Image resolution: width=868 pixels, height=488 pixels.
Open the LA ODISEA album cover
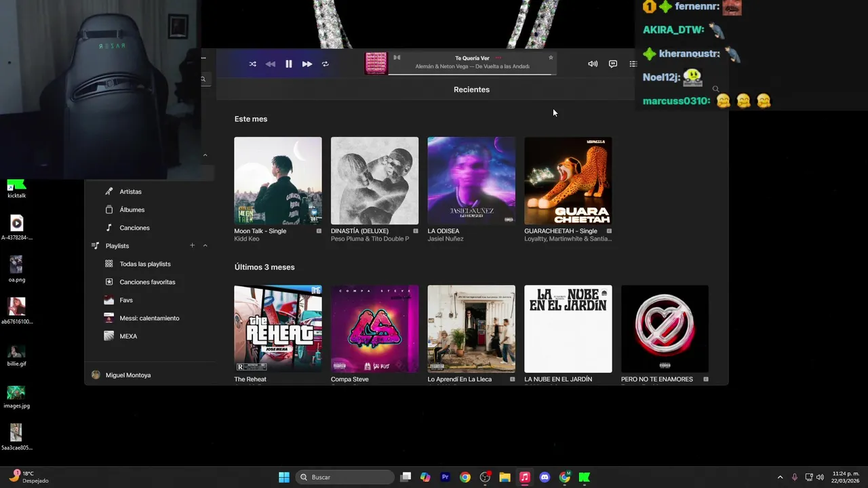(x=471, y=180)
